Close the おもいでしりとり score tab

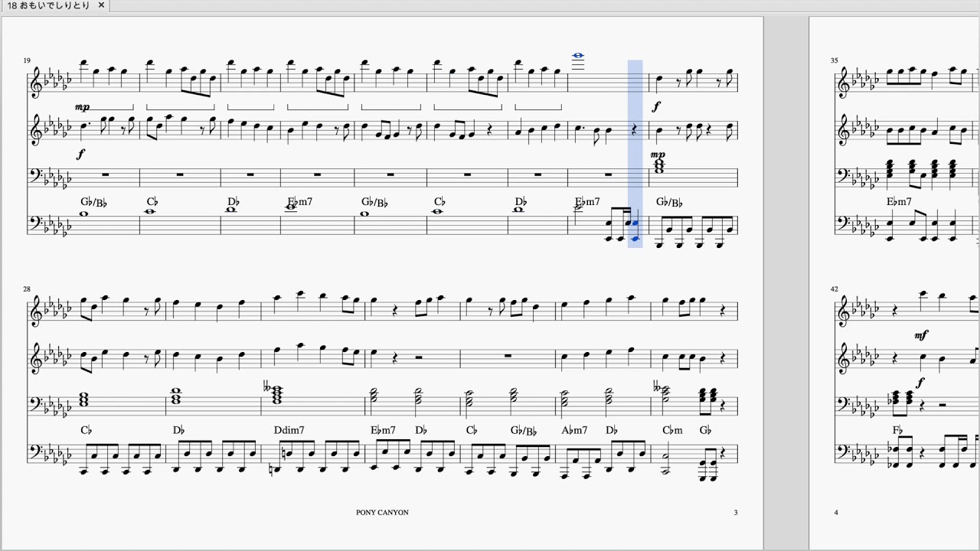101,5
